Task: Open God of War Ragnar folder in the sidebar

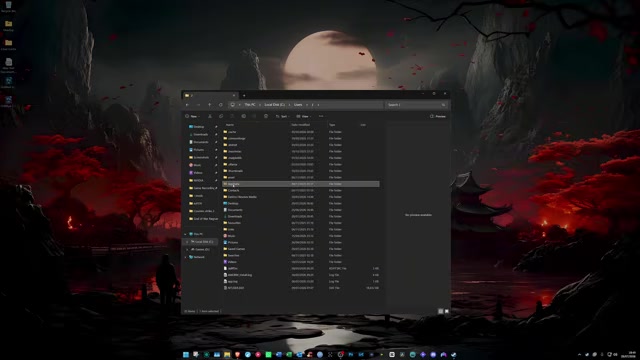Action: 203,219
